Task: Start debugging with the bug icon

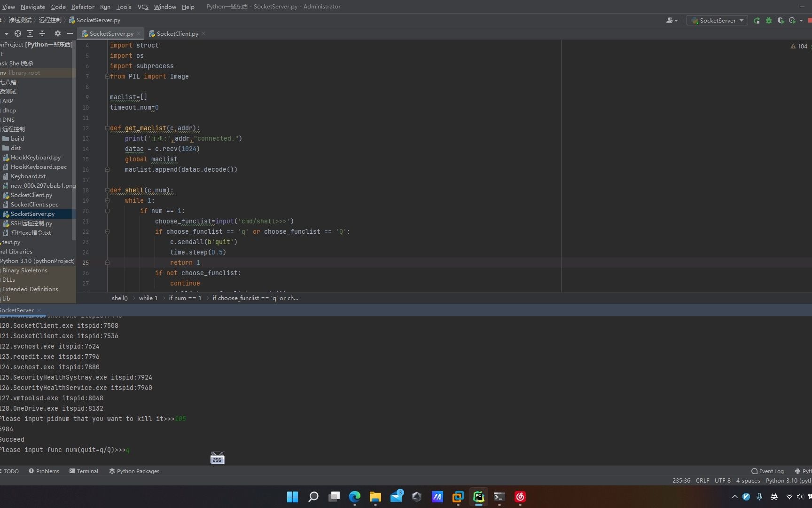Action: (769, 20)
